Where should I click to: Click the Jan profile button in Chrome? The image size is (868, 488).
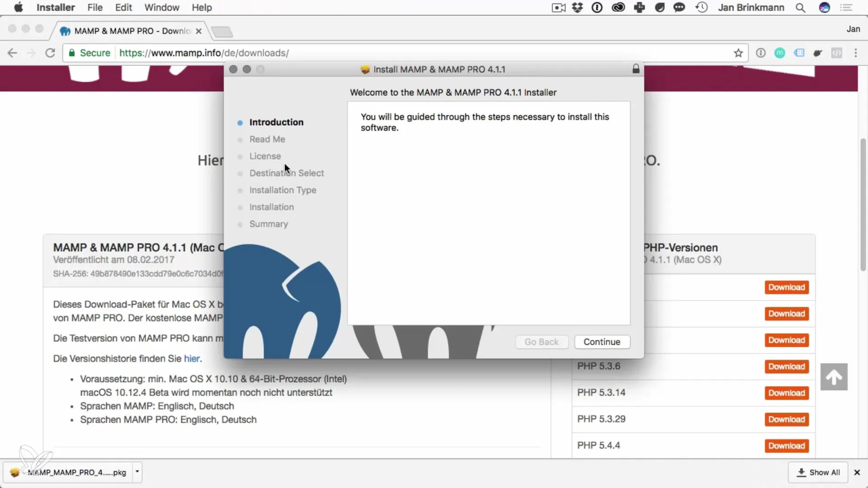pyautogui.click(x=853, y=29)
